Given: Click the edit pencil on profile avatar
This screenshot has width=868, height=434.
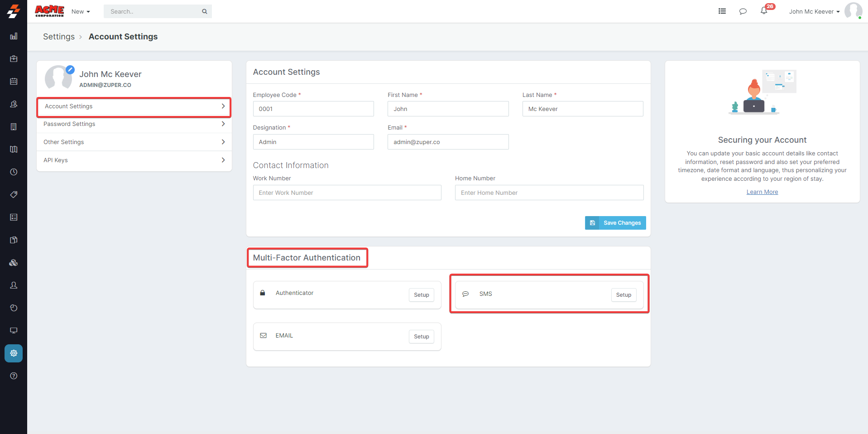Looking at the screenshot, I should (x=70, y=70).
